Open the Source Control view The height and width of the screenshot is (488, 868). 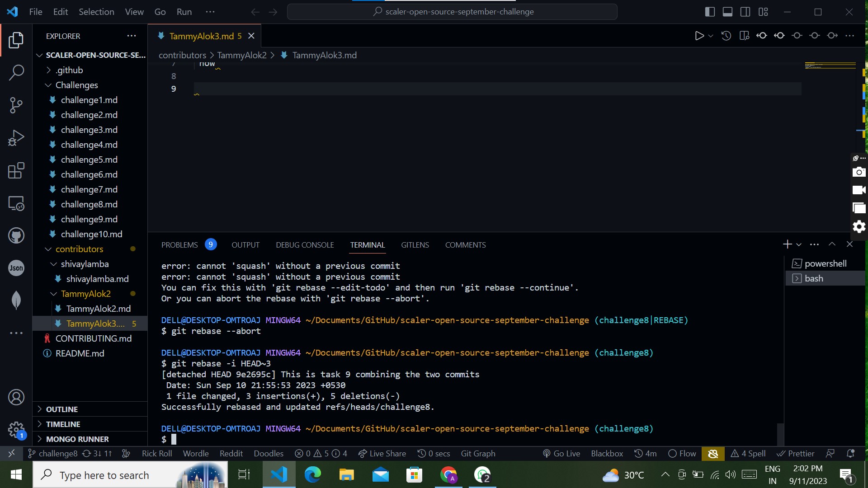click(x=16, y=105)
